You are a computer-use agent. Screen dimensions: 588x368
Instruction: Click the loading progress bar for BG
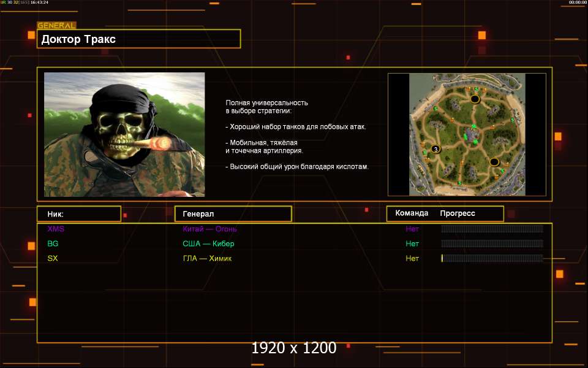[492, 243]
